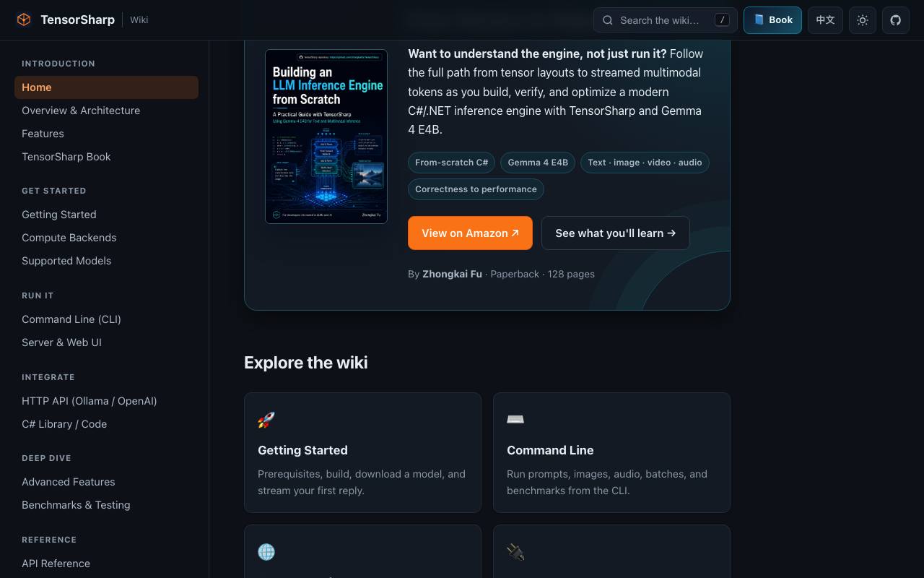Click the DEEP DIVE section label
This screenshot has height=578, width=924.
coord(46,458)
